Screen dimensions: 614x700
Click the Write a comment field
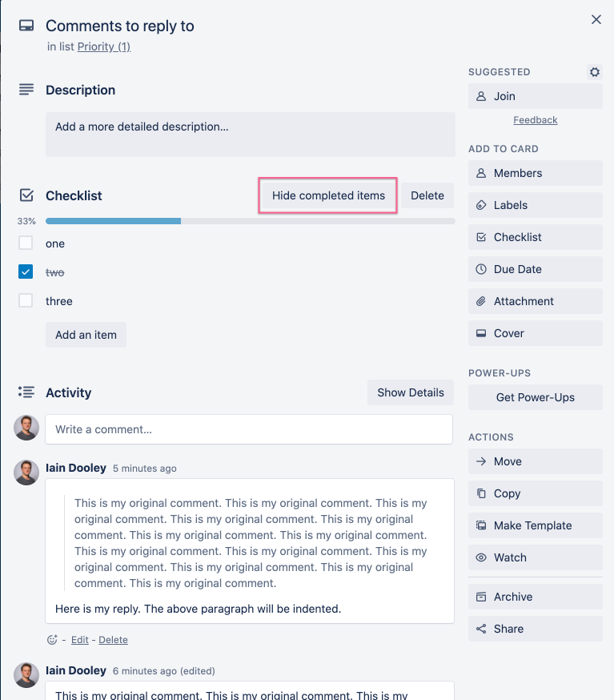[x=249, y=429]
